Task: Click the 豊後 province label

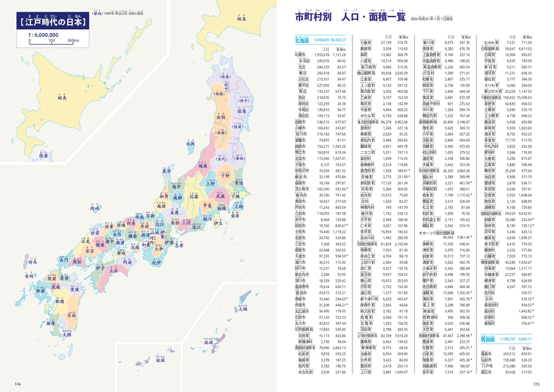Action: (75, 289)
